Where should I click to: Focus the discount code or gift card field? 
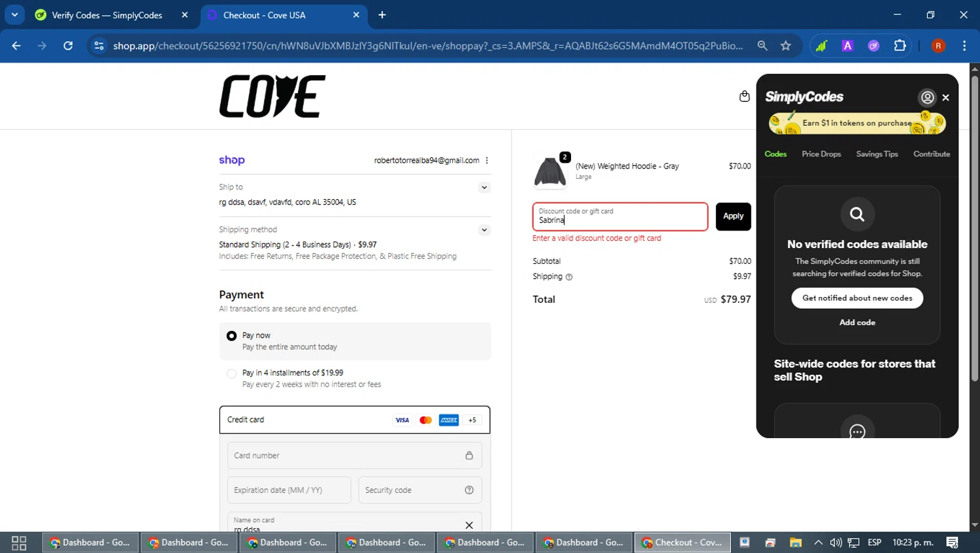click(x=620, y=217)
